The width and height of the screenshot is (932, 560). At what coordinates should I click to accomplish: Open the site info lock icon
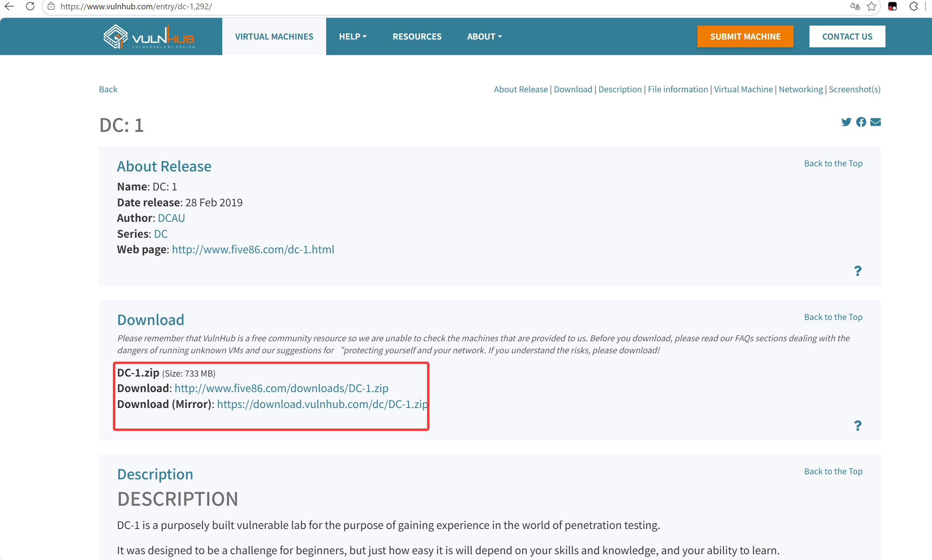tap(51, 6)
